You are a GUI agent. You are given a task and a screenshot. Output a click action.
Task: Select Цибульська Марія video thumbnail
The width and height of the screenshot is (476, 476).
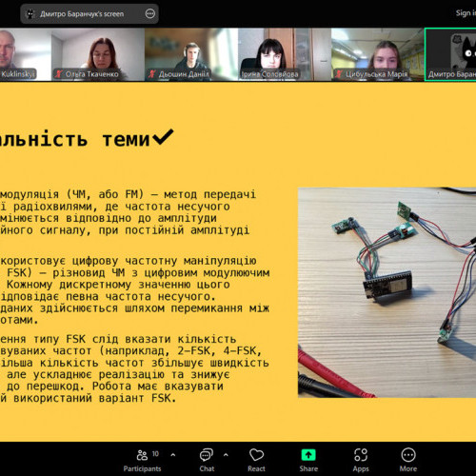378,54
